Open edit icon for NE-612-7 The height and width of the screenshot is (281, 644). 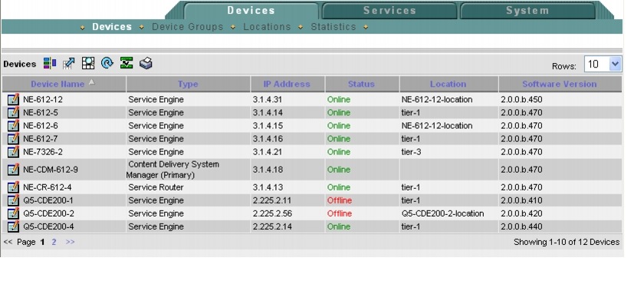point(13,139)
